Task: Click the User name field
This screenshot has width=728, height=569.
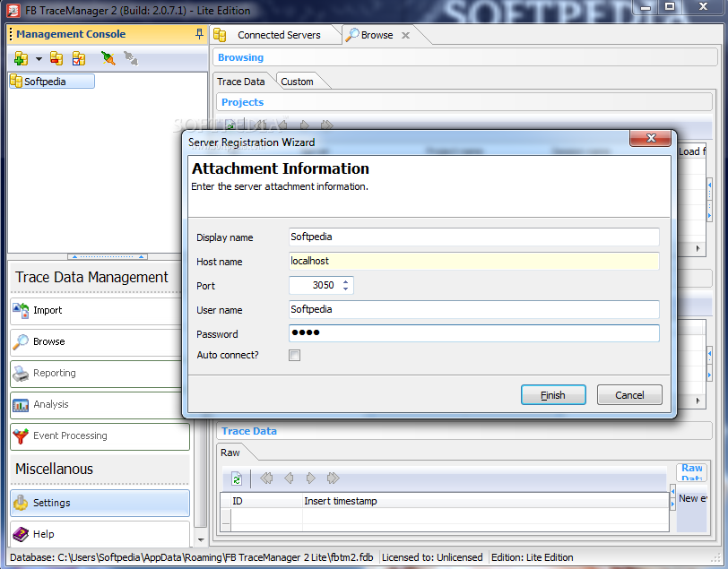Action: [x=473, y=309]
